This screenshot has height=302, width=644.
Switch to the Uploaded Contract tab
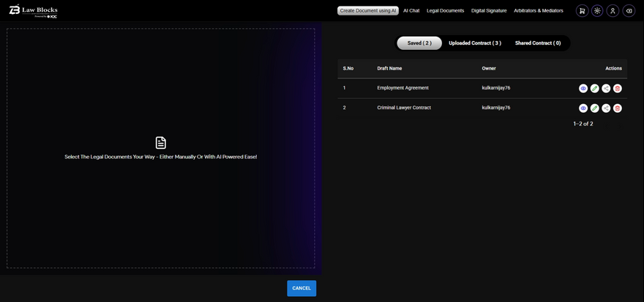click(x=474, y=43)
